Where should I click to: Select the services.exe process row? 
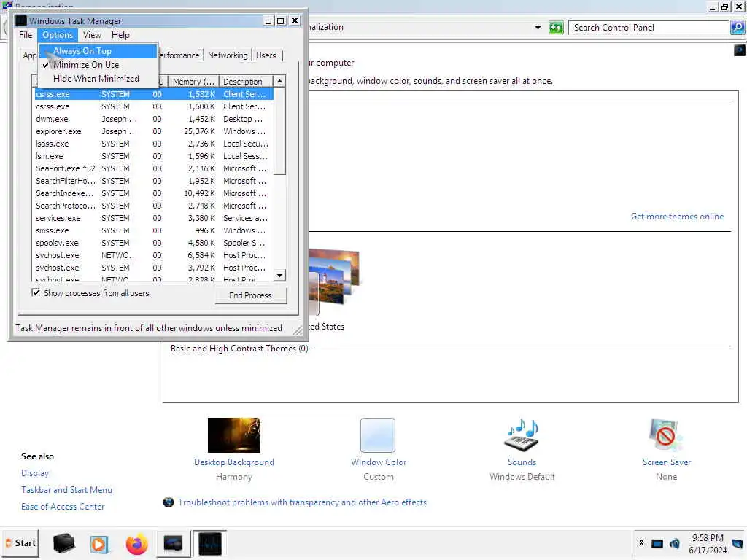153,218
